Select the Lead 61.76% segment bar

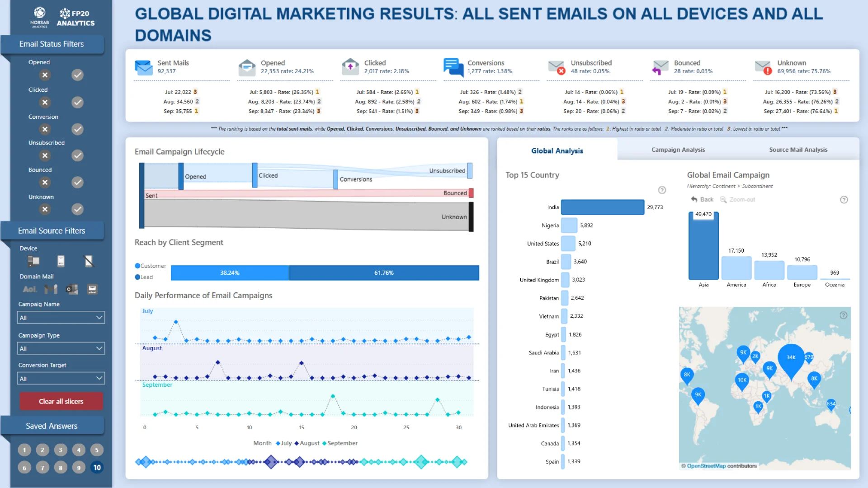coord(384,273)
